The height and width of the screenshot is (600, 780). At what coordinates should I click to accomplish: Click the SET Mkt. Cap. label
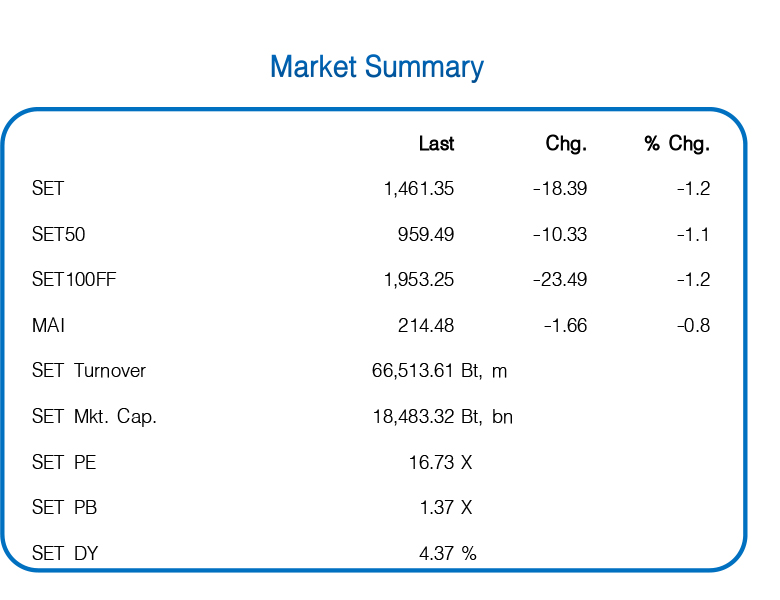[94, 416]
